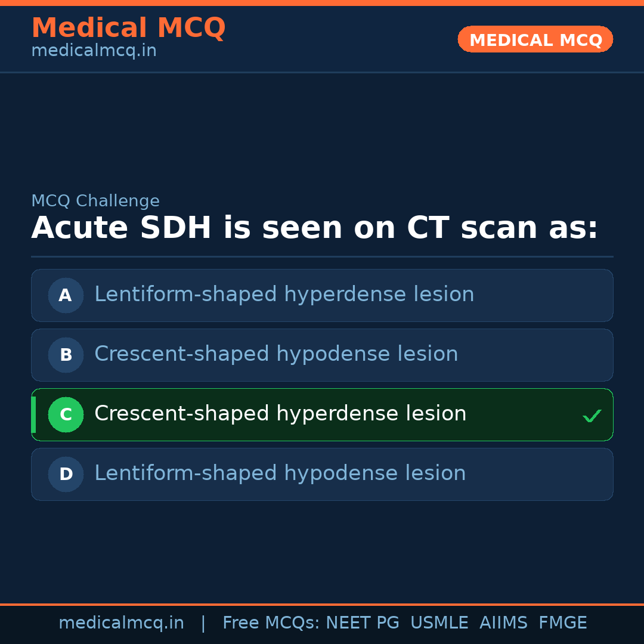The image size is (644, 644).
Task: Click the green letter C circle badge
Action: point(66,414)
